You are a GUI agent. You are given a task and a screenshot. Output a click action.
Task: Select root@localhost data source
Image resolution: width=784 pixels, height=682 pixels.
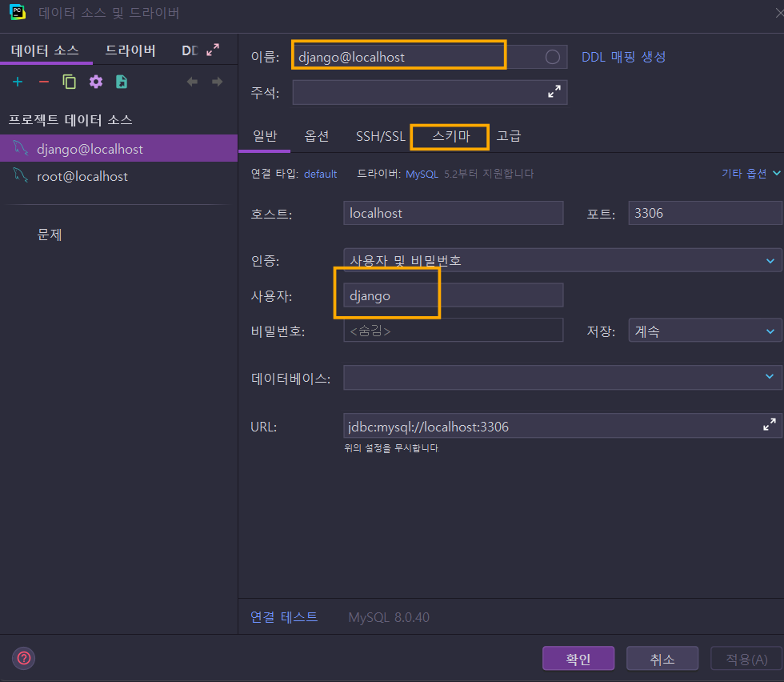pos(118,176)
